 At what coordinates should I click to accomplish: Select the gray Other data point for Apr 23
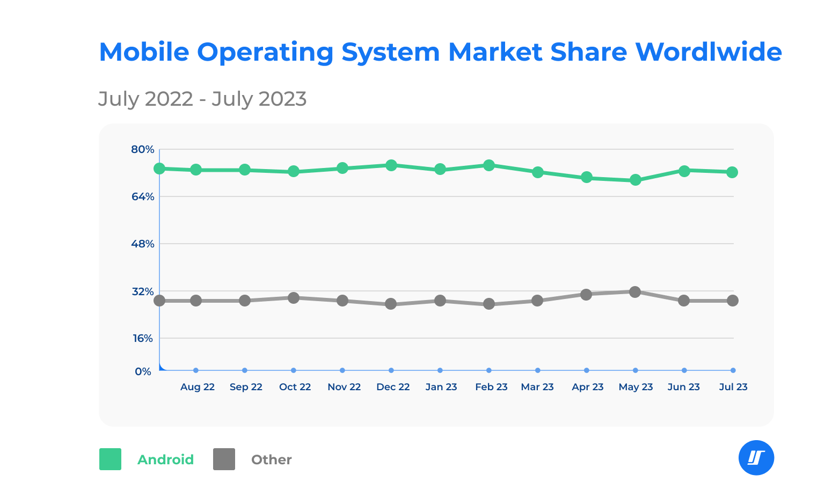point(587,294)
